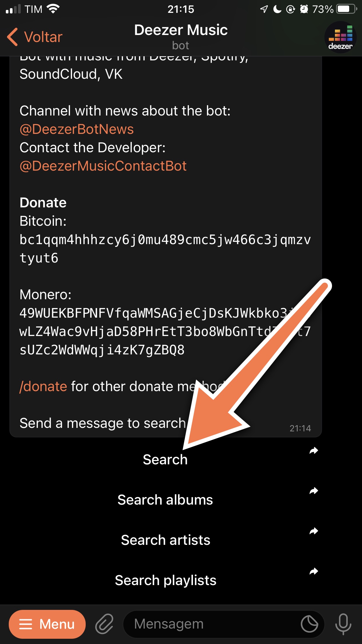Image resolution: width=362 pixels, height=644 pixels.
Task: Open the Deezer Music chat title
Action: point(181,30)
